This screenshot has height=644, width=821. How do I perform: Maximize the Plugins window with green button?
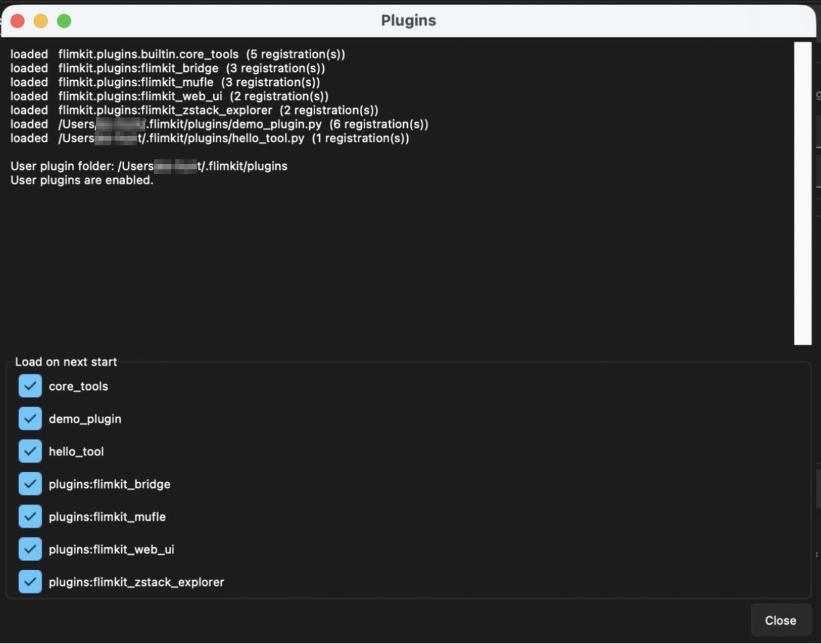(64, 21)
